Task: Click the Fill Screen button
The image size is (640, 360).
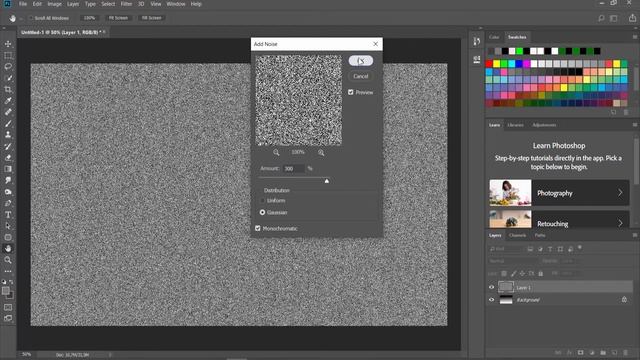Action: [151, 18]
